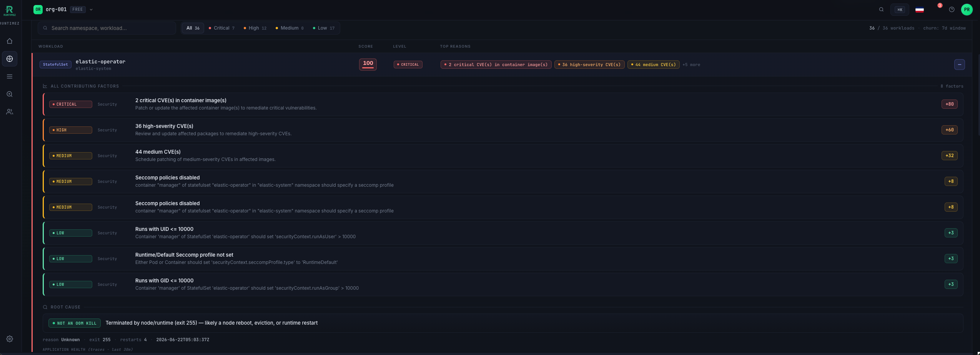Click the target-shaped sidebar icon
The image size is (980, 355).
pos(10,59)
